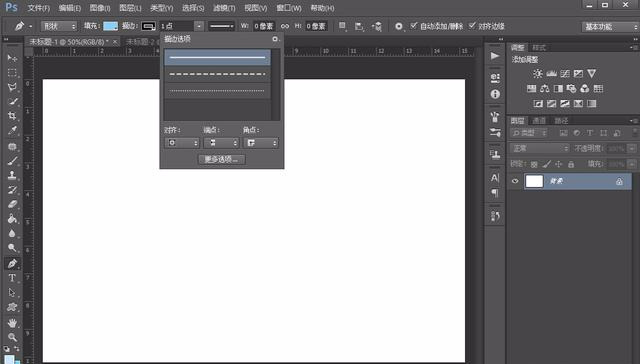Select the Hand tool
The height and width of the screenshot is (364, 640).
click(x=12, y=323)
